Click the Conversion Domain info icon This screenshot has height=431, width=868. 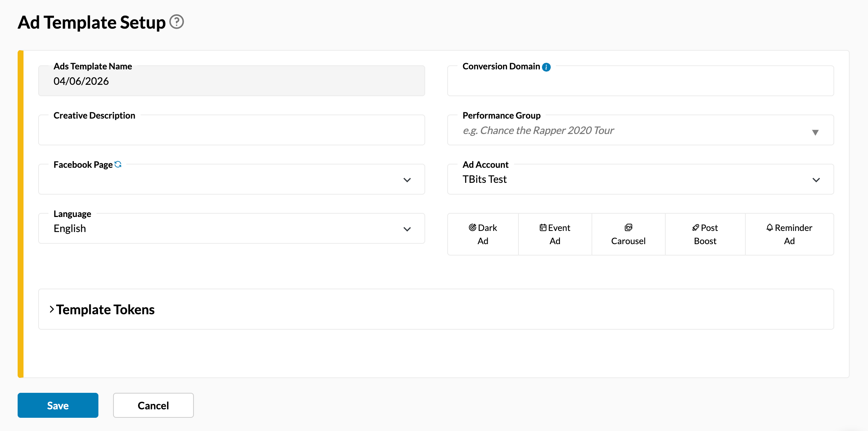[546, 67]
